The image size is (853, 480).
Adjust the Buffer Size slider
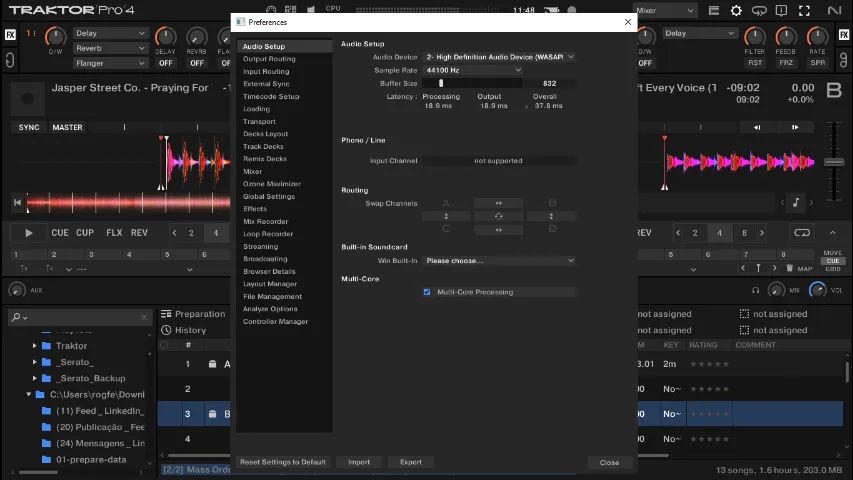pyautogui.click(x=472, y=83)
